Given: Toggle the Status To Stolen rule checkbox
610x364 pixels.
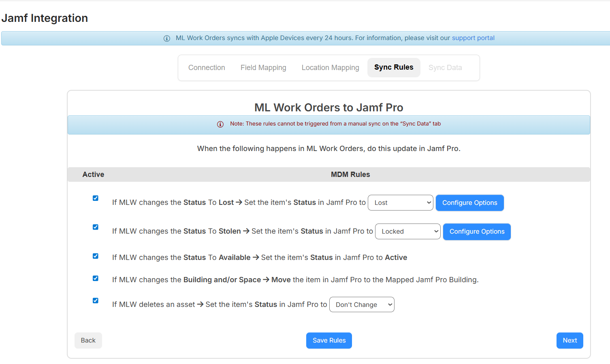Looking at the screenshot, I should coord(96,227).
